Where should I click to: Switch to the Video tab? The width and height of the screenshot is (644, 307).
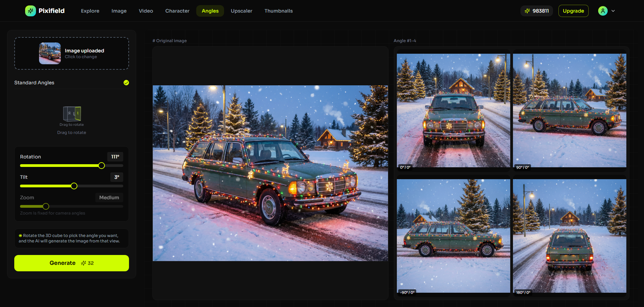coord(146,11)
